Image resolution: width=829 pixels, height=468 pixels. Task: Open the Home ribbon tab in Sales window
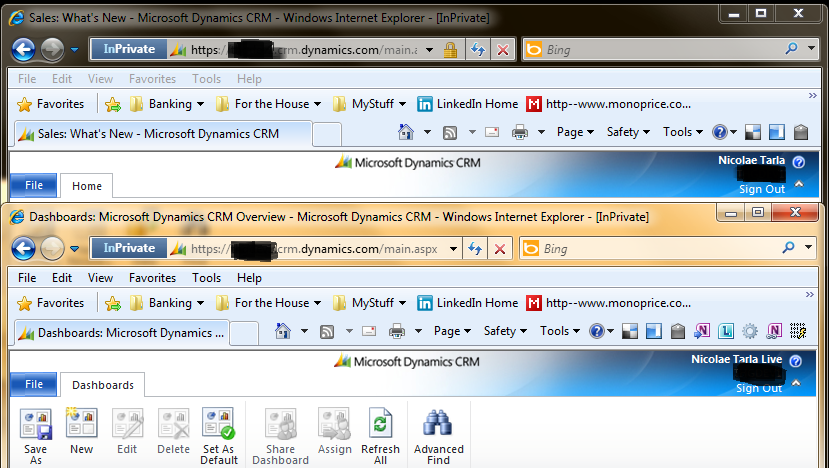87,186
